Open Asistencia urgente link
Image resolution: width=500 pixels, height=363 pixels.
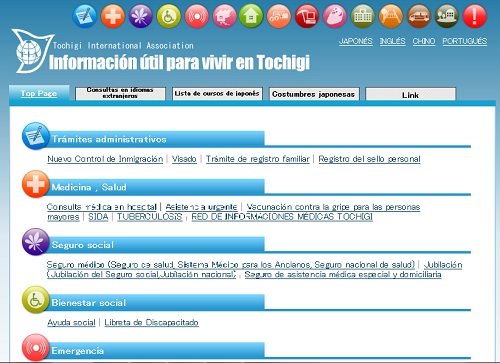pos(201,207)
